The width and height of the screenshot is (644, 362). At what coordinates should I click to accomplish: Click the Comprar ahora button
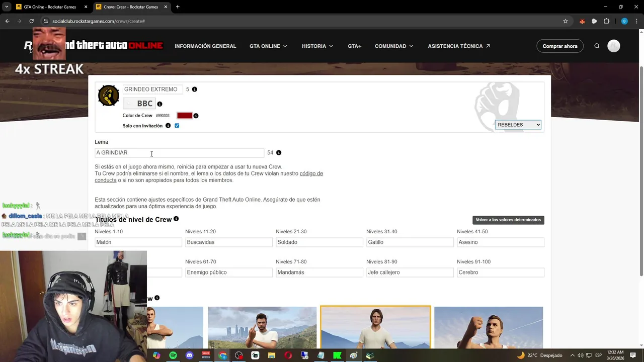560,46
